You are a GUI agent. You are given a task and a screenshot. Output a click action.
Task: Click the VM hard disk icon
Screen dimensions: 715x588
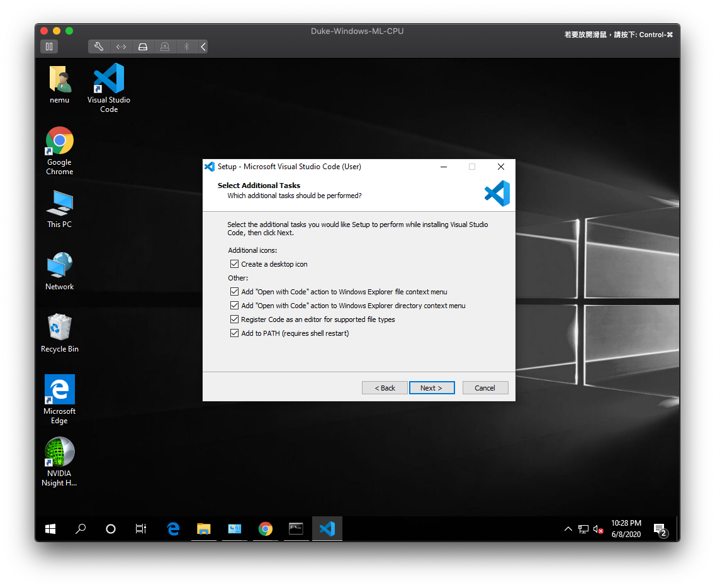(143, 47)
